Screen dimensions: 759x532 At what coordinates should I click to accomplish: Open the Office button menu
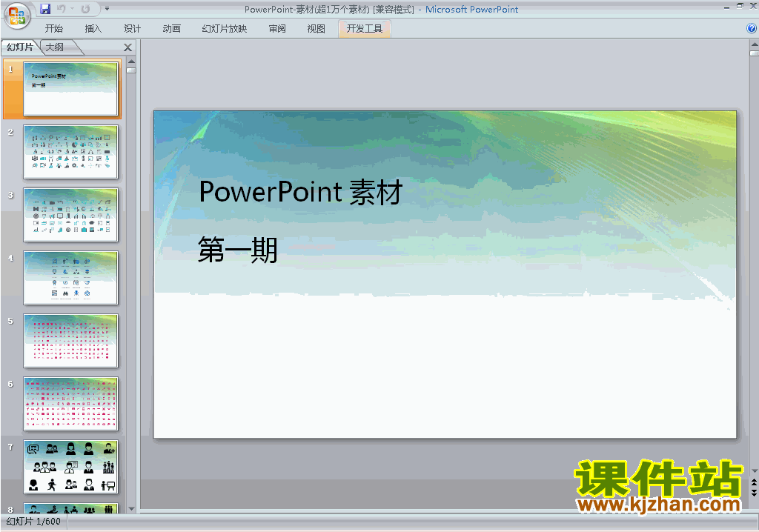click(x=17, y=16)
